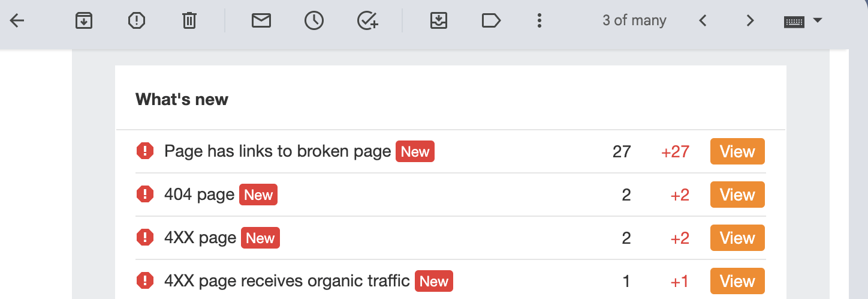
Task: View 4XX page receiving organic traffic
Action: pyautogui.click(x=737, y=281)
